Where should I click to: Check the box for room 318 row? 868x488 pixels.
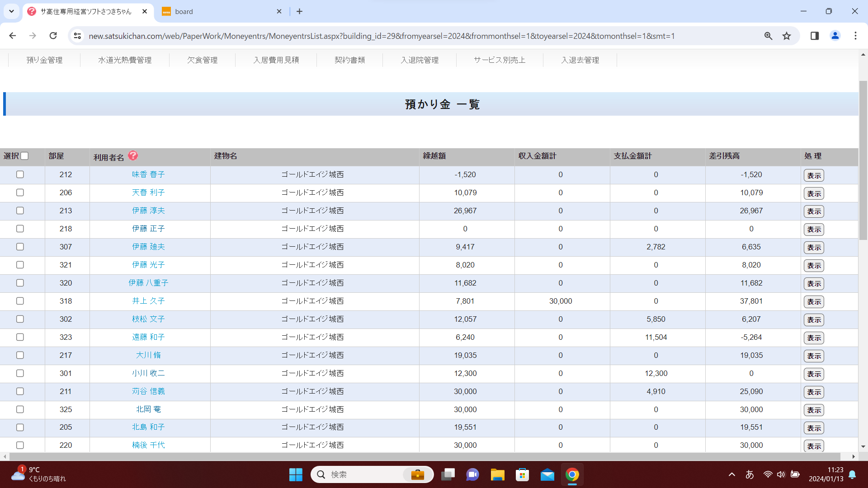20,301
